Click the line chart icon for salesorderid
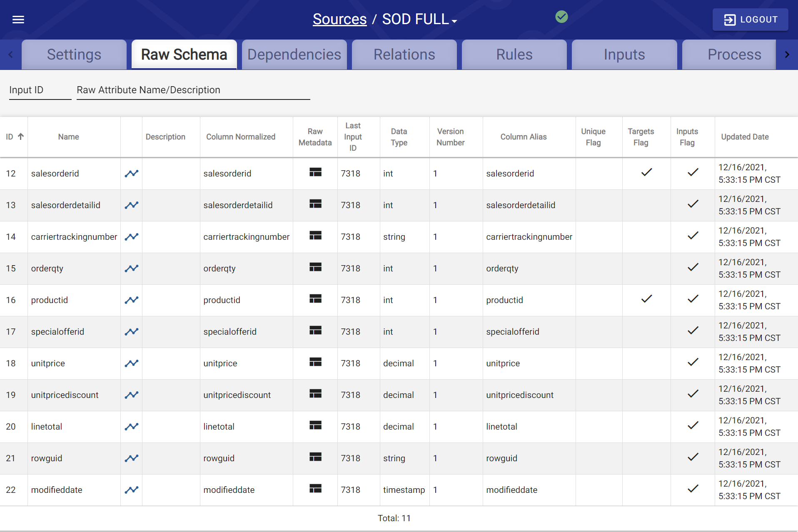 (131, 173)
